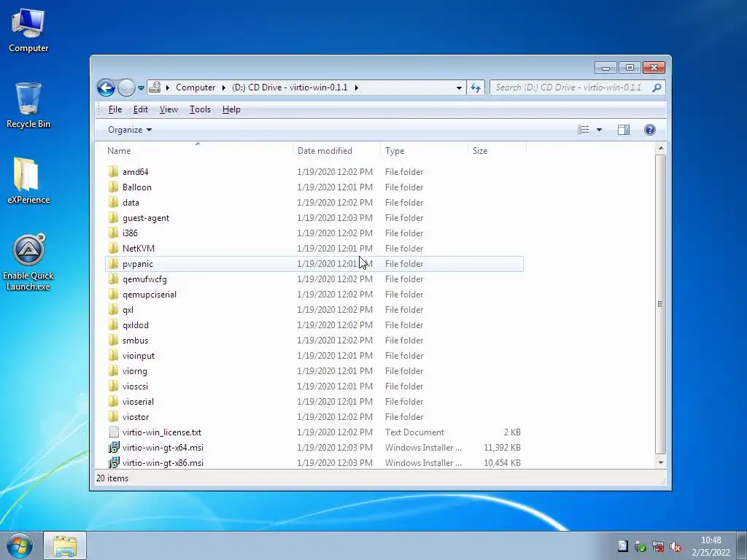This screenshot has width=747, height=560.
Task: Expand the address bar history dropdown
Action: (459, 87)
